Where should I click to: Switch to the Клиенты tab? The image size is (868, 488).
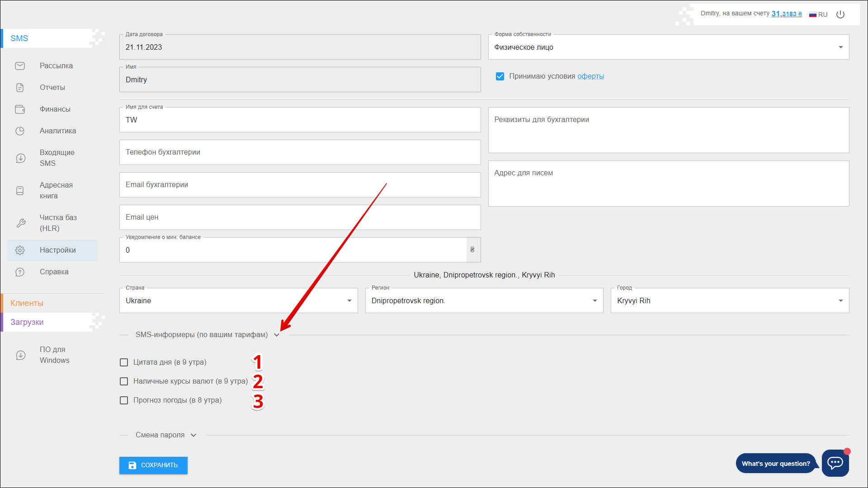click(x=27, y=303)
